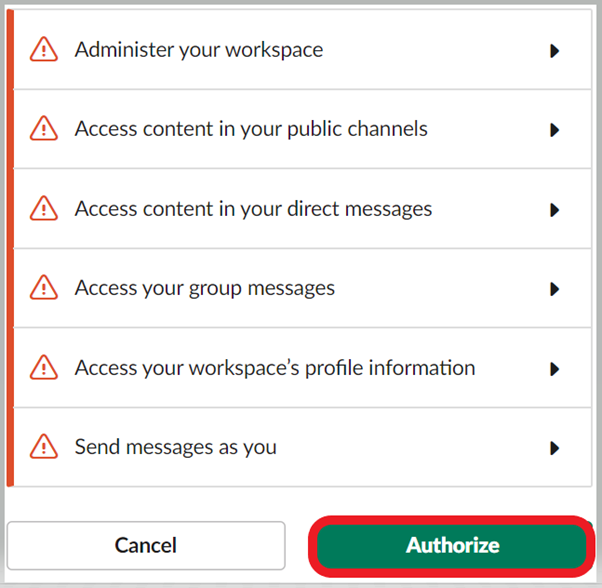Click warning icon next to public channels permission
Screen dimensions: 602x588
[44, 128]
